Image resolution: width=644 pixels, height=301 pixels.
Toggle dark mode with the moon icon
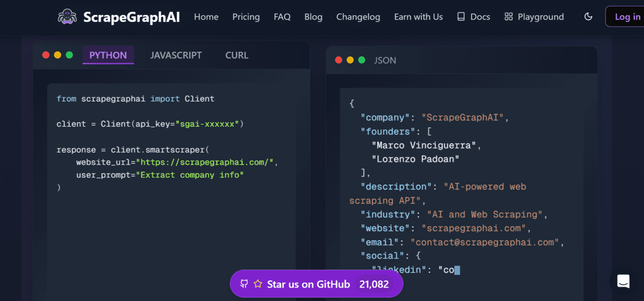point(588,17)
